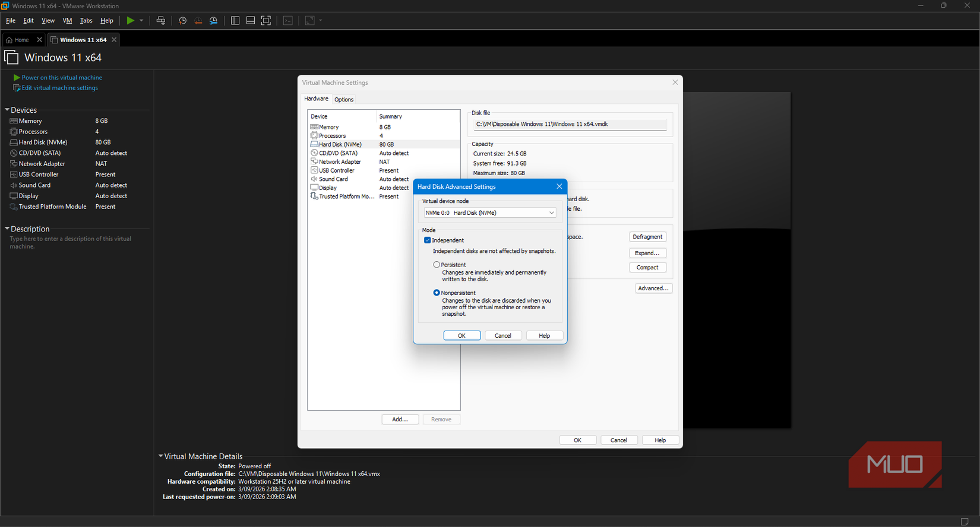Close the Home tab
This screenshot has height=527, width=980.
click(x=39, y=40)
